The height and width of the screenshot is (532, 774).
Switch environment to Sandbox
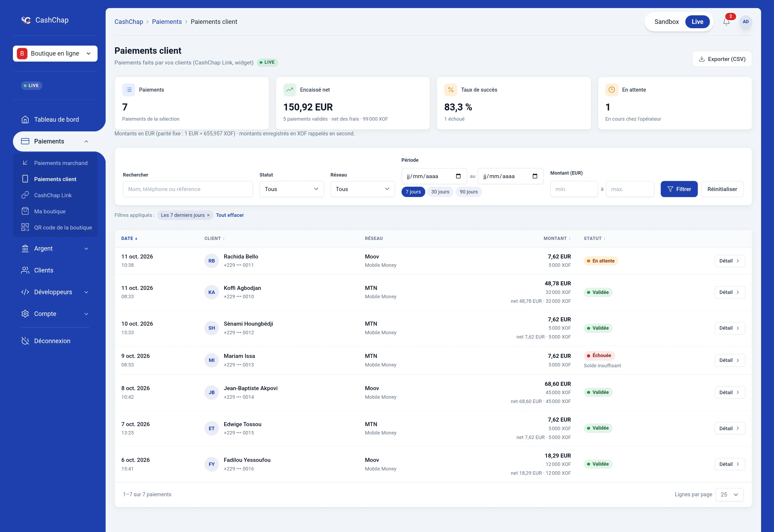point(666,22)
